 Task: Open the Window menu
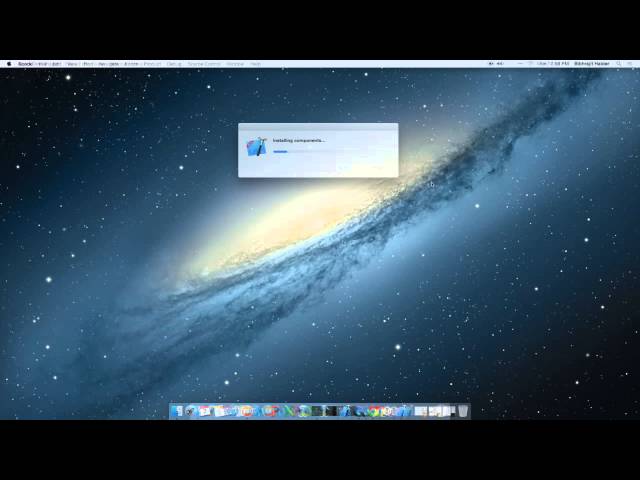point(235,64)
